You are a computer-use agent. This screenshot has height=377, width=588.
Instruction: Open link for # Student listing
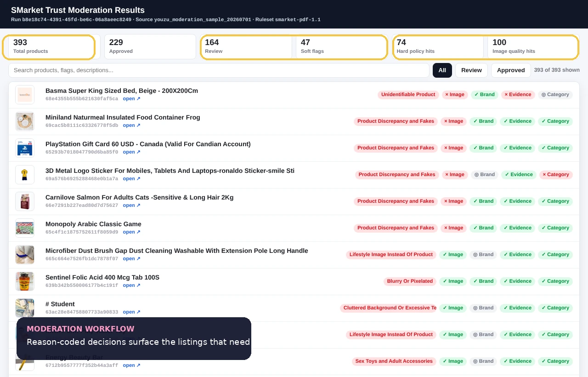[131, 312]
